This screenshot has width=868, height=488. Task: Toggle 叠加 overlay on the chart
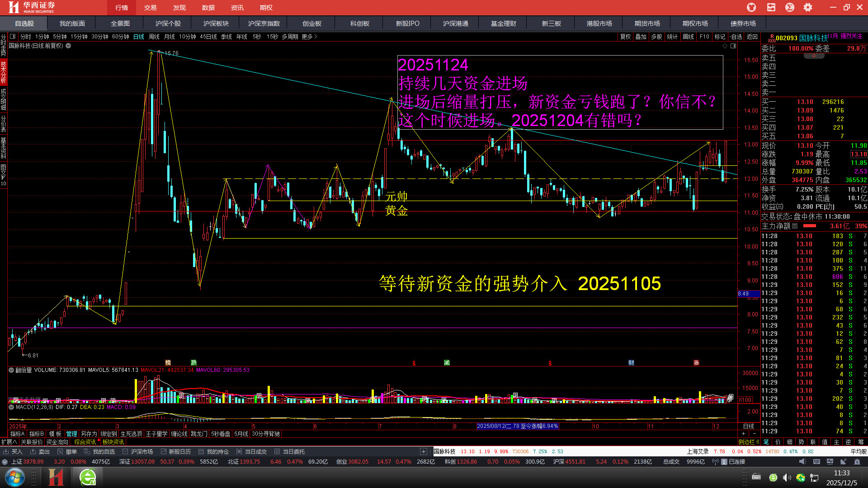[x=641, y=37]
